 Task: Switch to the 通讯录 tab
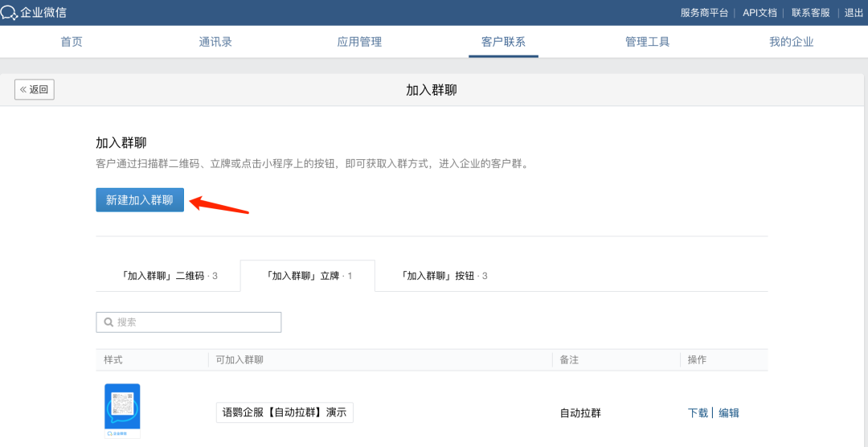pyautogui.click(x=215, y=42)
